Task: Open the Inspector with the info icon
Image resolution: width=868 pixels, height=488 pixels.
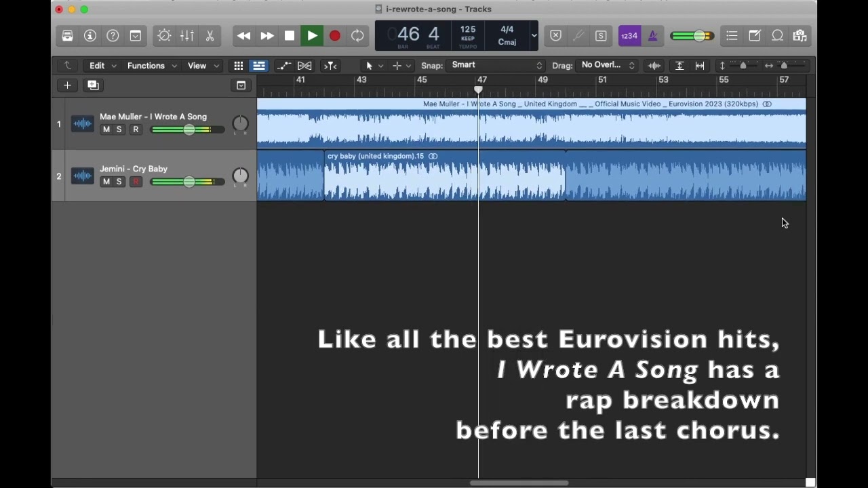Action: coord(90,36)
